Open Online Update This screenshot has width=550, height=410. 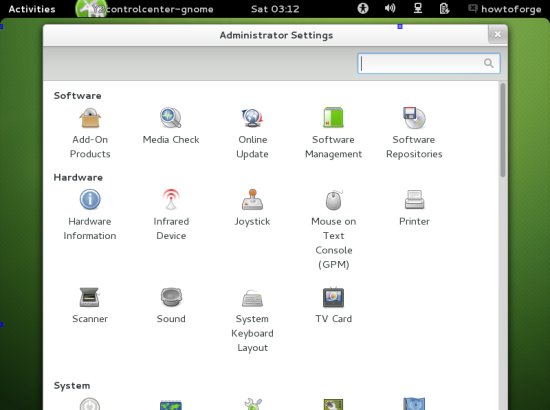[x=252, y=132]
